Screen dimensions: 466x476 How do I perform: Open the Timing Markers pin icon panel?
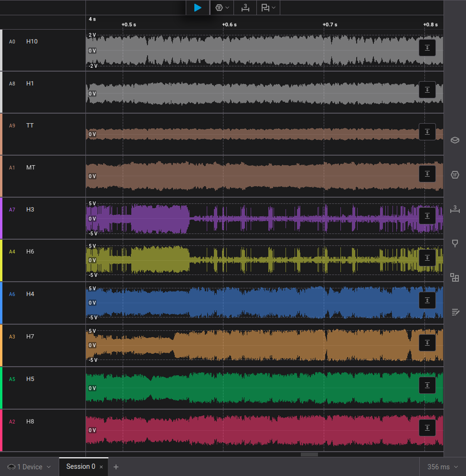(x=455, y=243)
